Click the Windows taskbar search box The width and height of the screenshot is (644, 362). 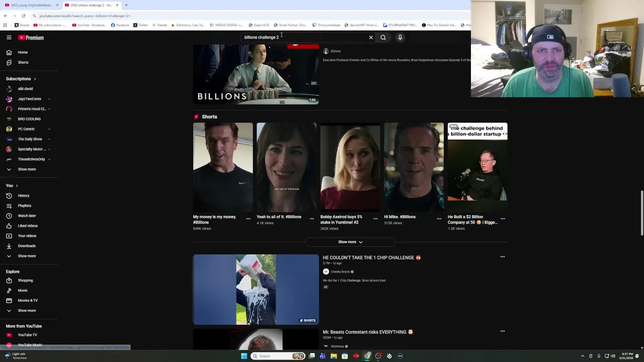tap(278, 356)
